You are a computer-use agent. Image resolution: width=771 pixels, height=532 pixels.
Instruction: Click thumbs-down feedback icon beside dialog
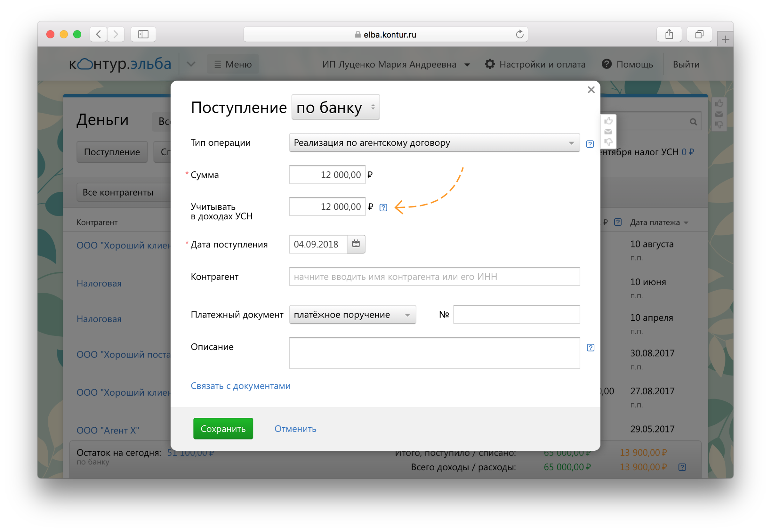(x=608, y=142)
